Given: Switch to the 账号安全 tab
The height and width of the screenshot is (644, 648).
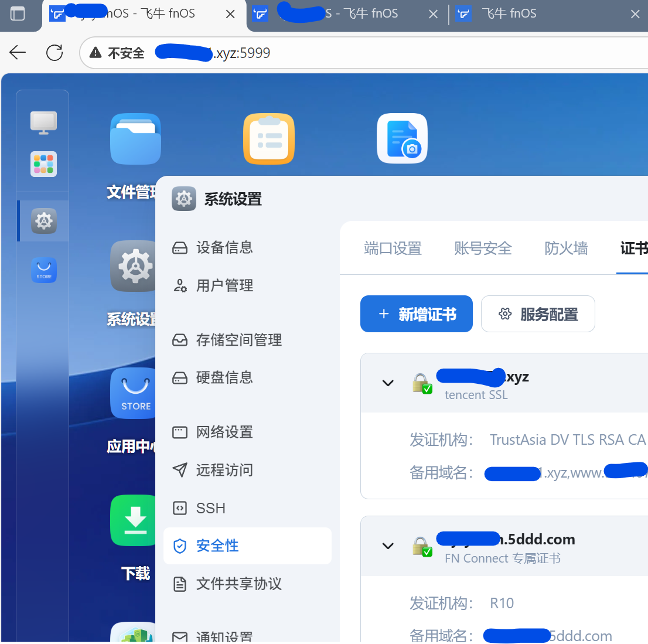Looking at the screenshot, I should 483,248.
